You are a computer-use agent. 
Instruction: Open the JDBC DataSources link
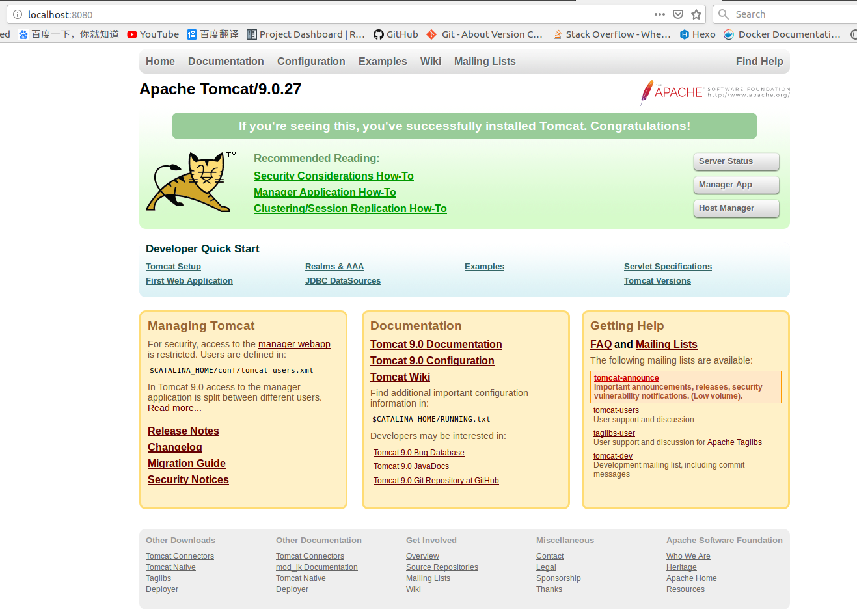[343, 281]
